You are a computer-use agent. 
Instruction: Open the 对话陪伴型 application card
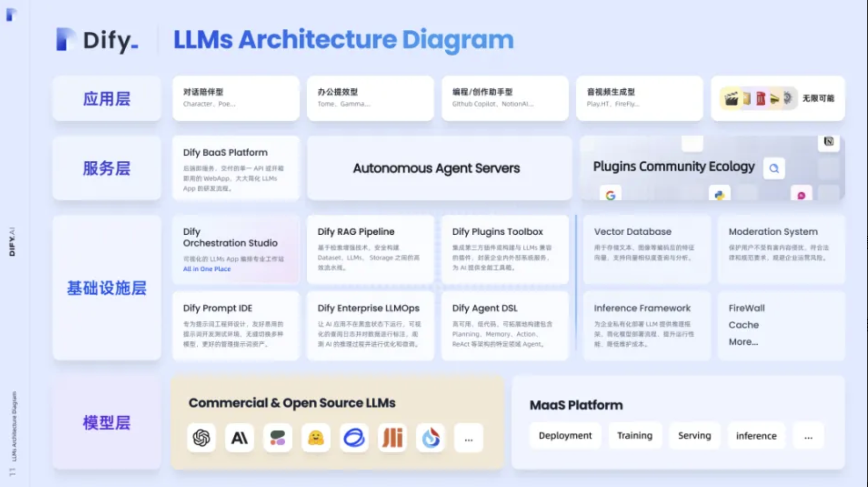pyautogui.click(x=236, y=98)
